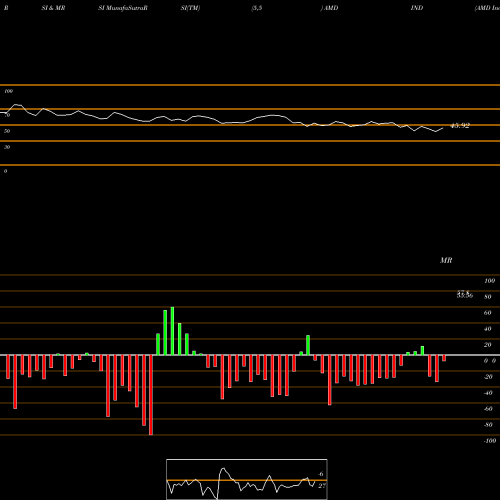Image resolution: width=500 pixels, height=500 pixels.
Task: Click the RSI value label 45.92
Action: (x=460, y=126)
